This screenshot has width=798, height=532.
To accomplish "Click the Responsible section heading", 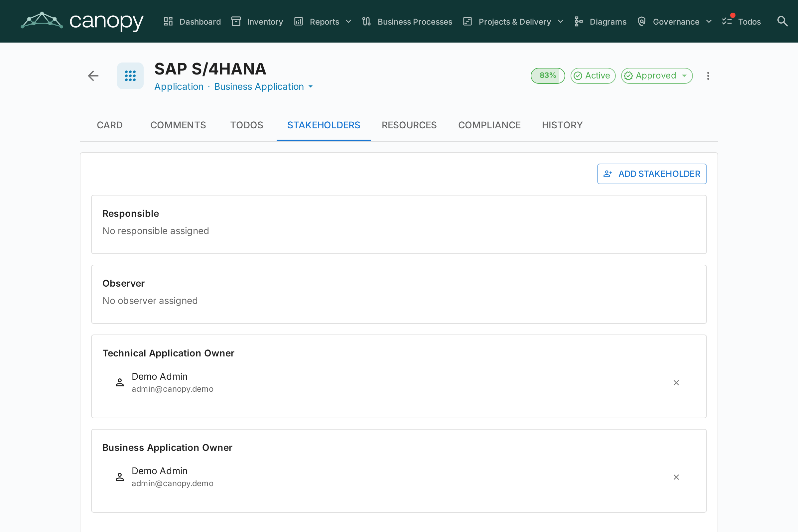I will pyautogui.click(x=131, y=213).
